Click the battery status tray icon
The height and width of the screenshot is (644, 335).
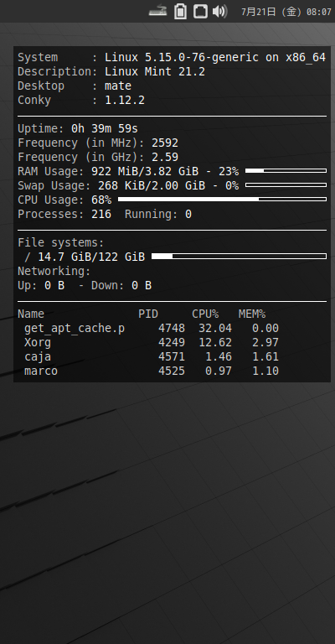pos(180,11)
